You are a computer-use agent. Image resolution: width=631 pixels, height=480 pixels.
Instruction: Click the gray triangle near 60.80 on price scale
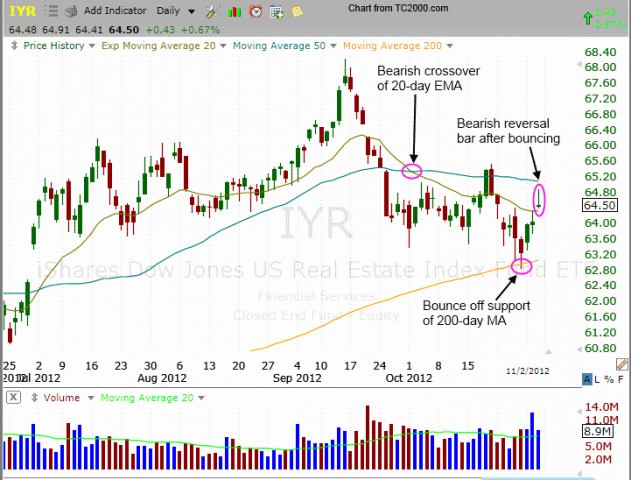point(579,350)
